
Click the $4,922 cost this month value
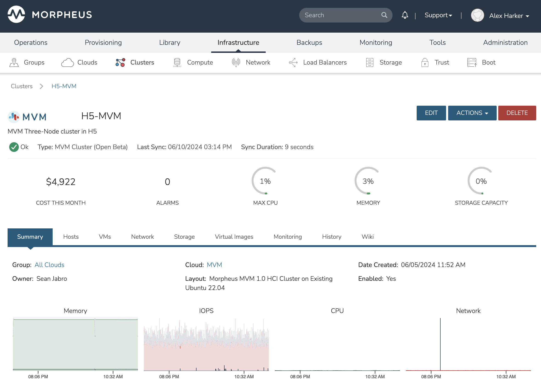(x=61, y=182)
